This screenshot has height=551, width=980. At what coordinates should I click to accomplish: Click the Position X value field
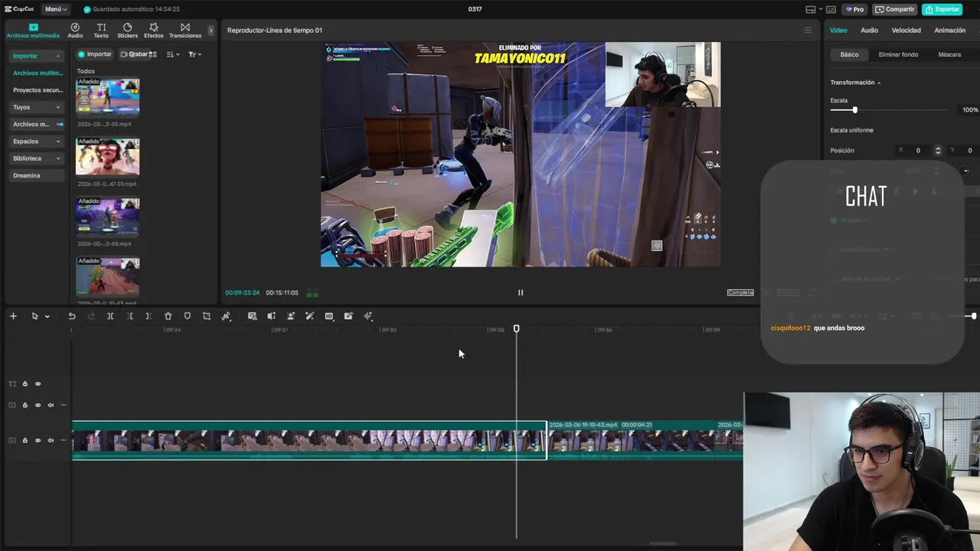click(918, 151)
